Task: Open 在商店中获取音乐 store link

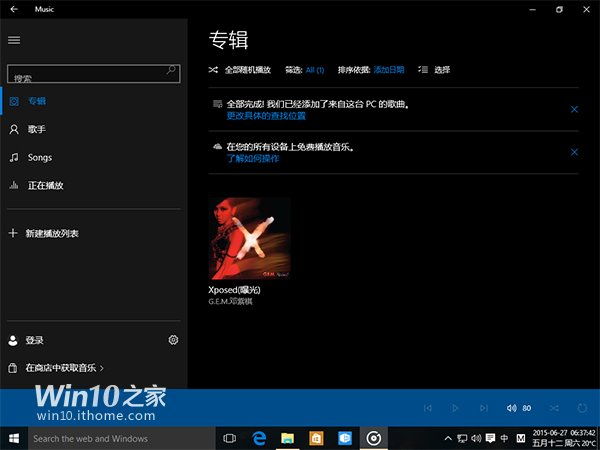Action: [x=56, y=368]
